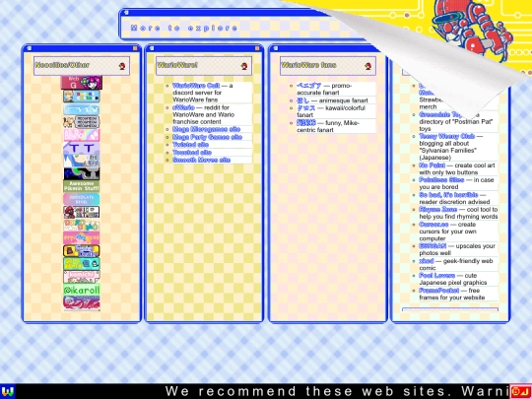Screen dimensions: 532x399
Task: Open the promo-accurate fanart artist link
Action: pos(308,86)
